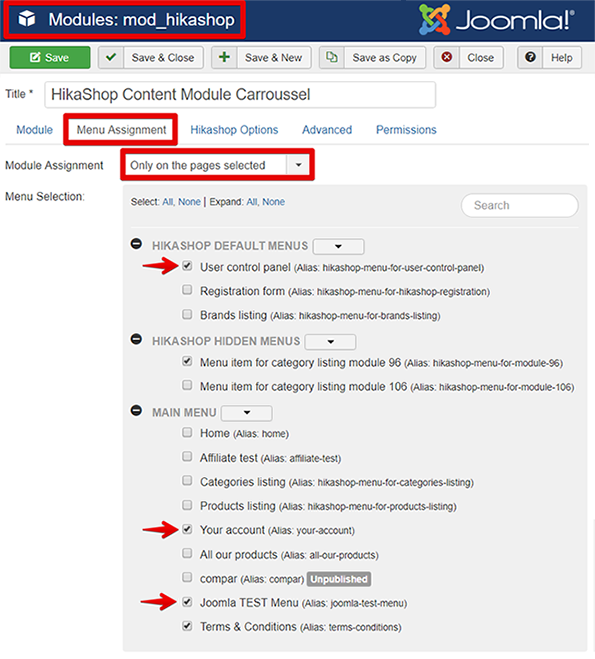Viewport: 595px width, 659px height.
Task: Open the Menu Assignment tab
Action: (x=121, y=130)
